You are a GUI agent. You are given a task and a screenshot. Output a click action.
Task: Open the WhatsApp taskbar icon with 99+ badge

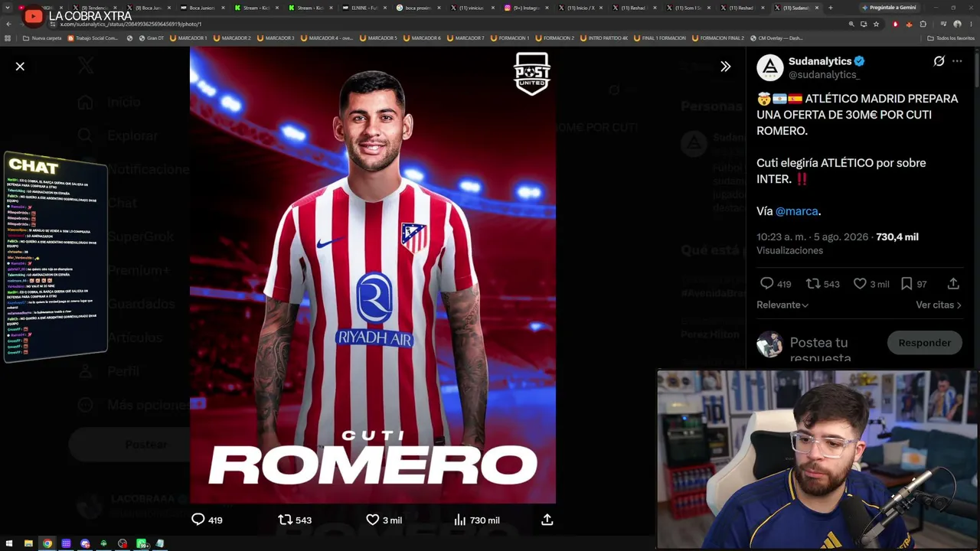(142, 543)
